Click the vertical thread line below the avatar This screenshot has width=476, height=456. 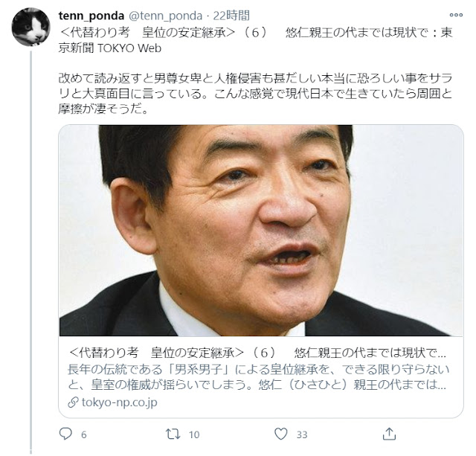30,252
